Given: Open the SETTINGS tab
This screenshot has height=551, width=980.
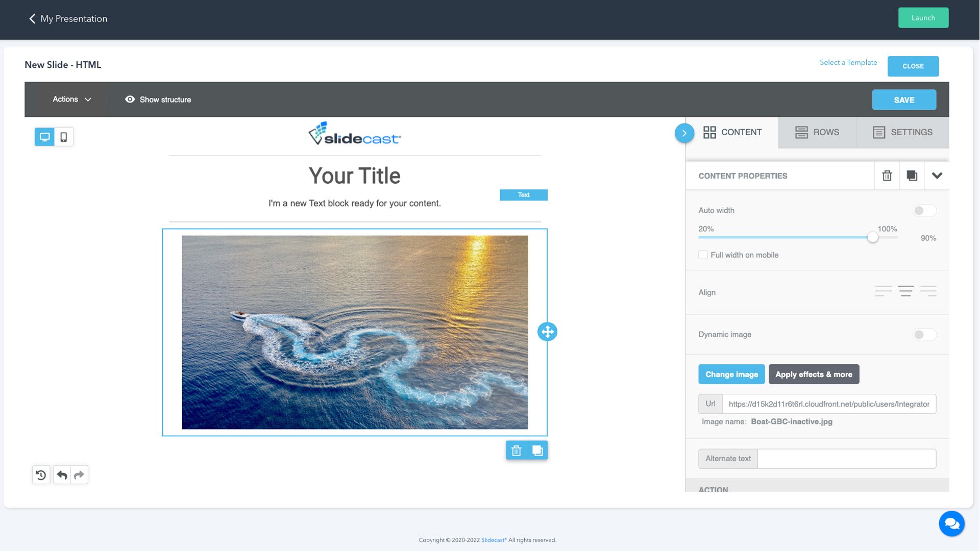Looking at the screenshot, I should click(x=902, y=132).
